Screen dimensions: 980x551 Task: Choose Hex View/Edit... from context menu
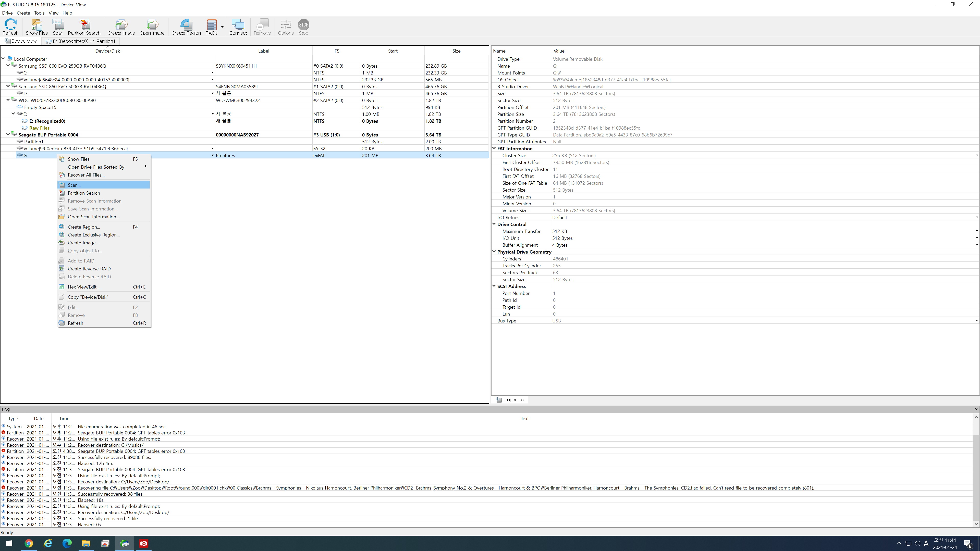tap(83, 287)
